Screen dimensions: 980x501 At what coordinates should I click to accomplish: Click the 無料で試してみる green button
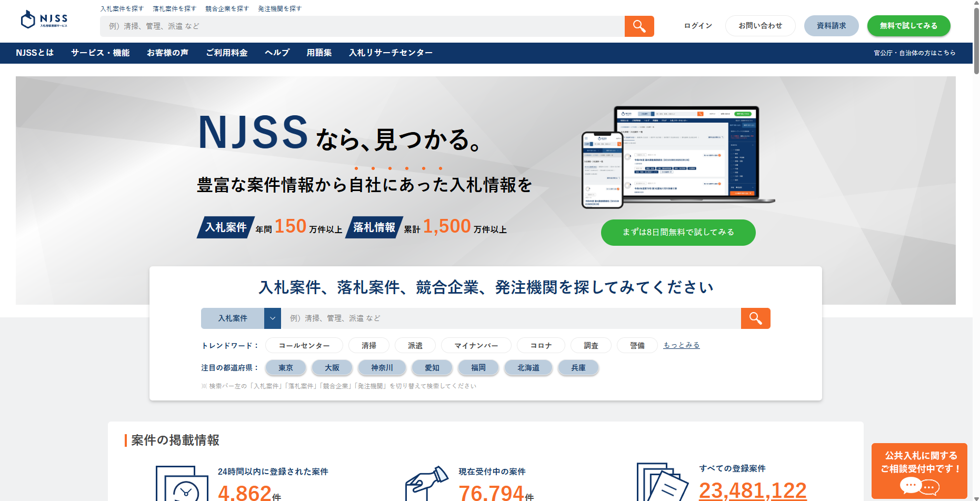point(909,26)
